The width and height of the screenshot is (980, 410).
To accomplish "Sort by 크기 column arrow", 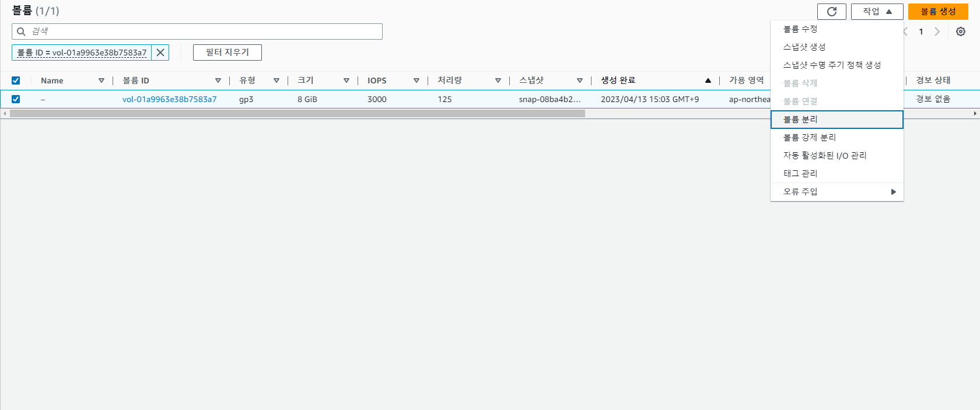I will pyautogui.click(x=346, y=80).
